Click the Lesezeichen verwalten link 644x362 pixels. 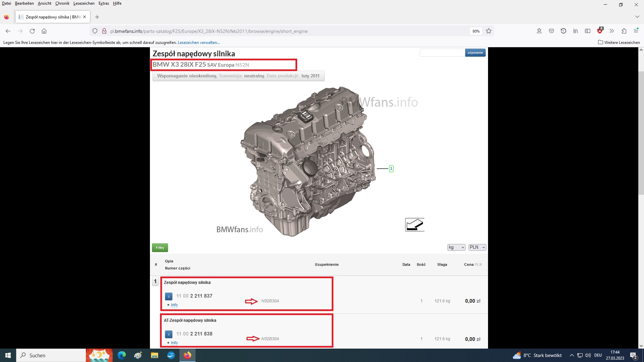pos(199,43)
